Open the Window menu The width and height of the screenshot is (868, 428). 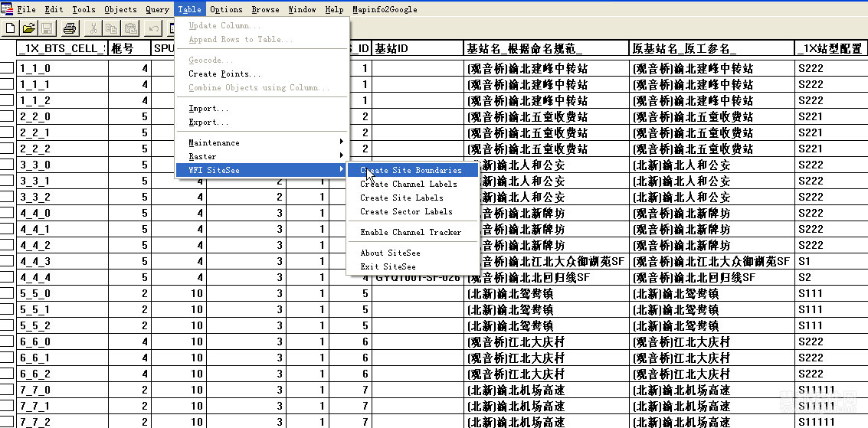click(302, 9)
